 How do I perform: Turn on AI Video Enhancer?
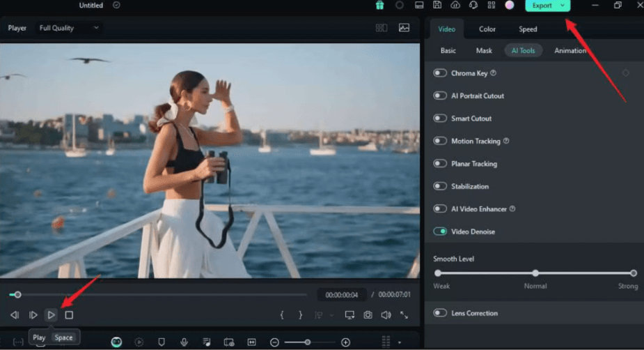point(440,208)
